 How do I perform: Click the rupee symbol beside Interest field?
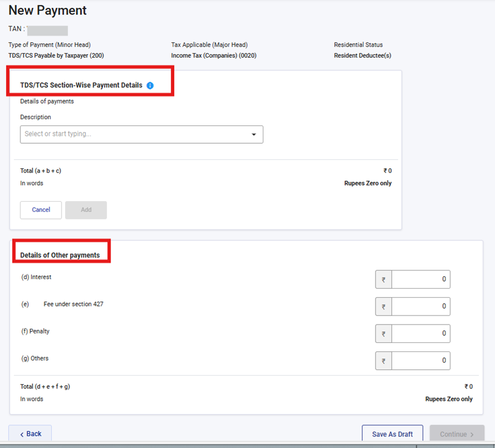pyautogui.click(x=383, y=279)
